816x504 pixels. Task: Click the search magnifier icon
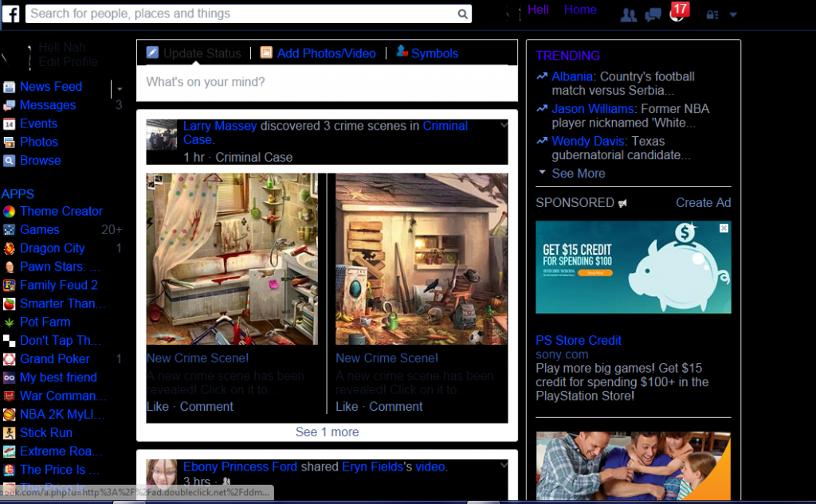pos(462,14)
